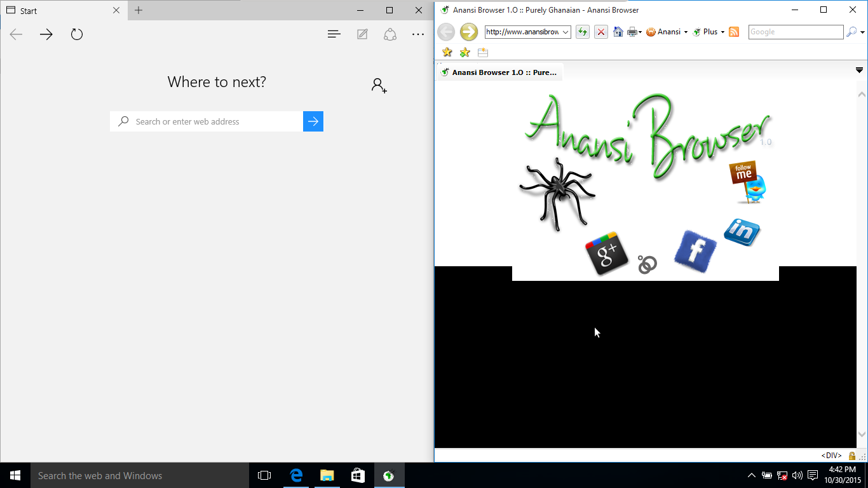The image size is (868, 488).
Task: Click the green refresh arrows button
Action: pos(582,32)
